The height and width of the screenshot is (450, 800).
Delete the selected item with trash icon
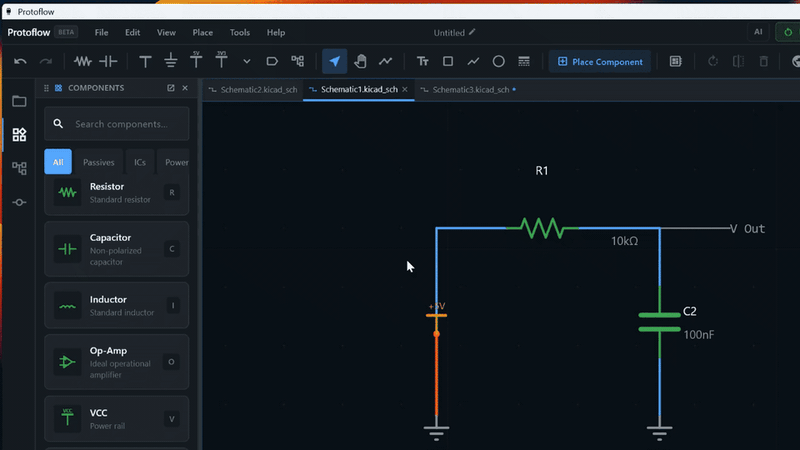(x=764, y=62)
